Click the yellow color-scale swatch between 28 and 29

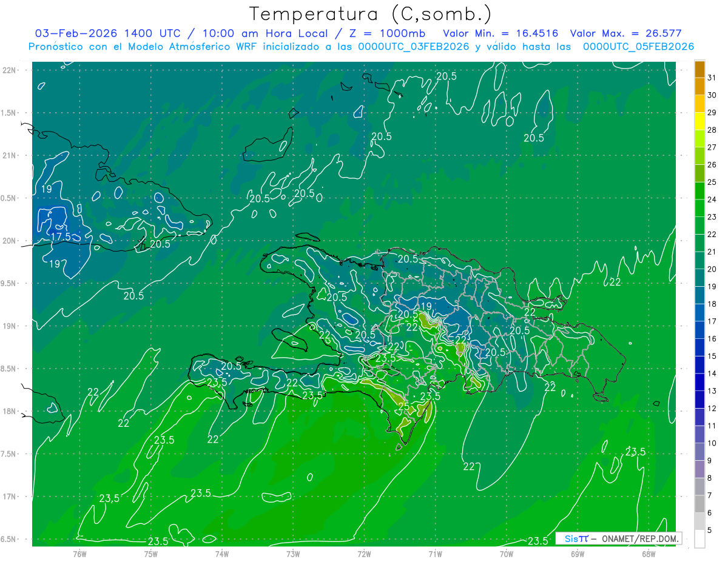tap(699, 121)
